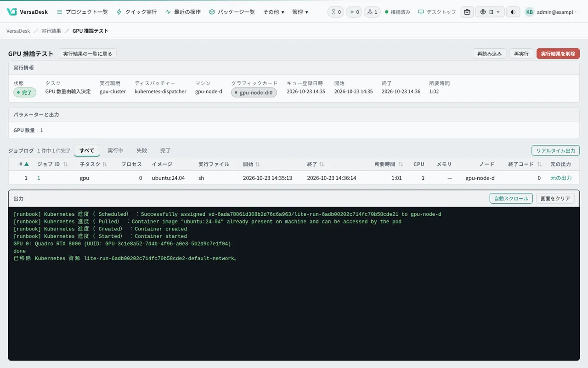588x368 pixels.
Task: Open the cluster nodes counter badge
Action: coord(372,12)
